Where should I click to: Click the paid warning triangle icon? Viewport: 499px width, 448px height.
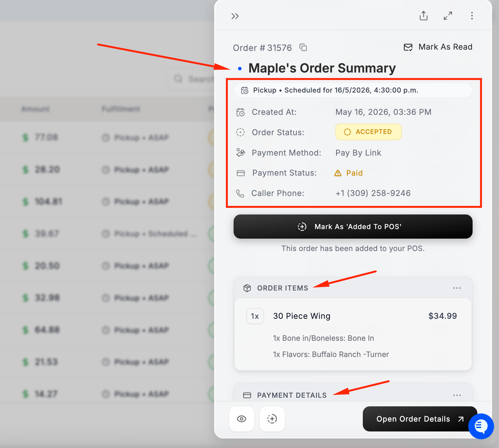coord(338,173)
